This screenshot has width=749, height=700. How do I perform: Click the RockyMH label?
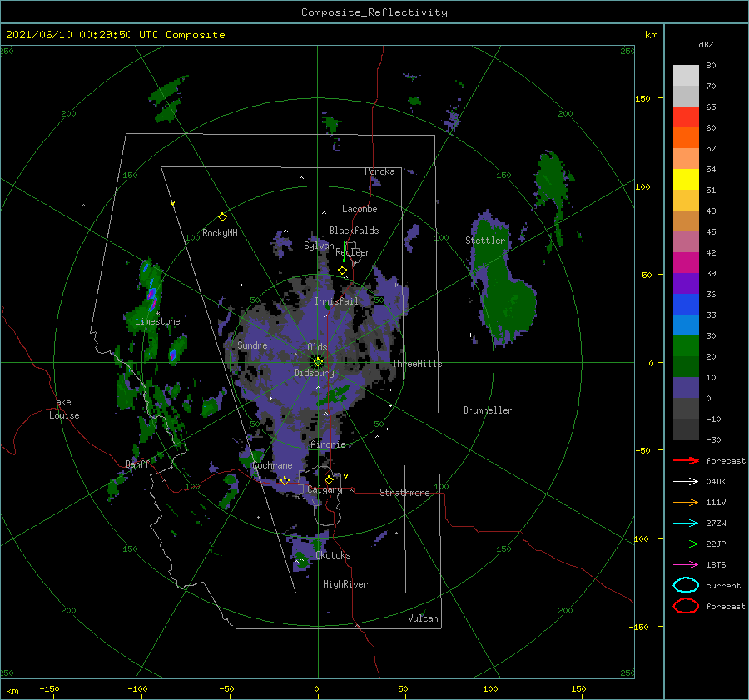pos(220,233)
